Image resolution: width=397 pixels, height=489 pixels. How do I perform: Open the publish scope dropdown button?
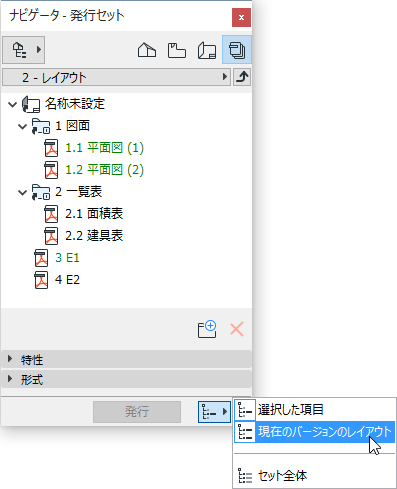[x=214, y=412]
